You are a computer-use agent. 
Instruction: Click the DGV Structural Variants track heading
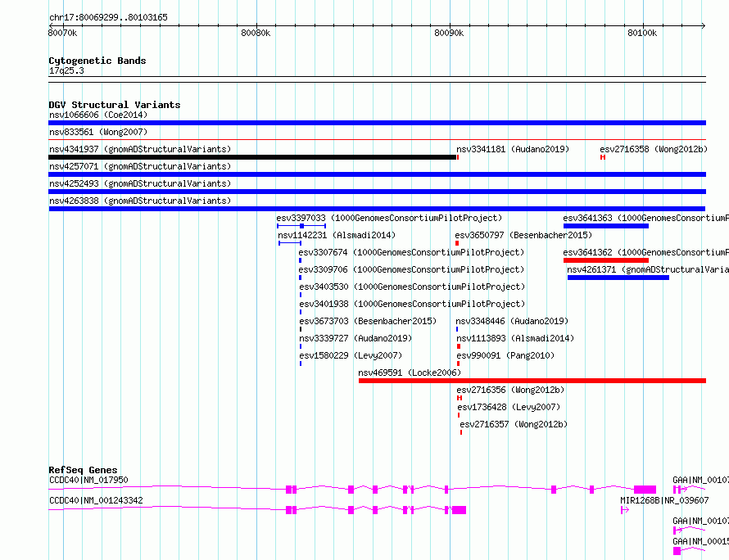point(115,105)
